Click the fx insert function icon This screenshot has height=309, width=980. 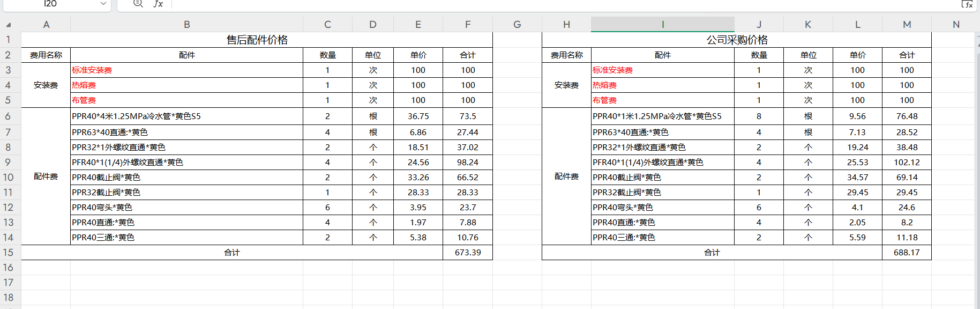tap(158, 4)
